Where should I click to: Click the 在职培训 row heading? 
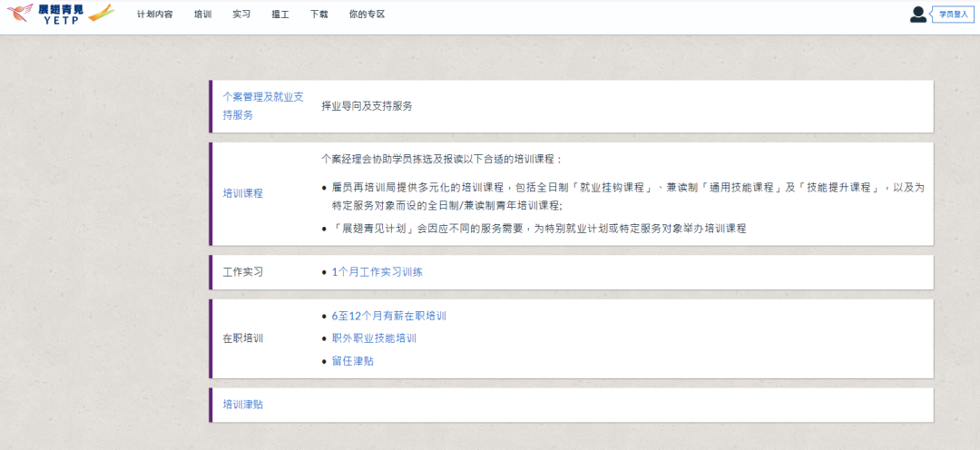point(243,338)
